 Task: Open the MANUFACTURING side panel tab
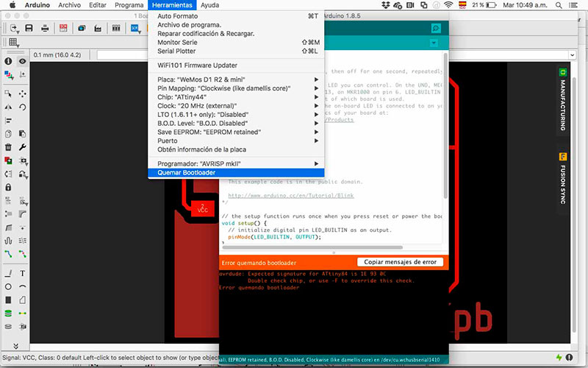(x=562, y=100)
